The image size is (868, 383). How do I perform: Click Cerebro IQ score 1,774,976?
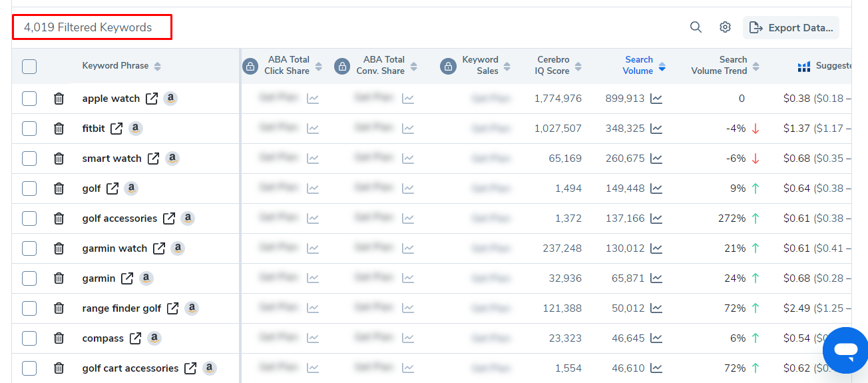click(x=558, y=99)
